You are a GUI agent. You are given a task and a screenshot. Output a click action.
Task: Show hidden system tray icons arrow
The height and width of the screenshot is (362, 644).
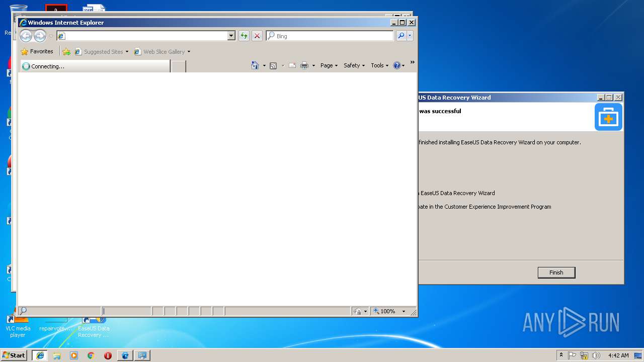pyautogui.click(x=561, y=355)
